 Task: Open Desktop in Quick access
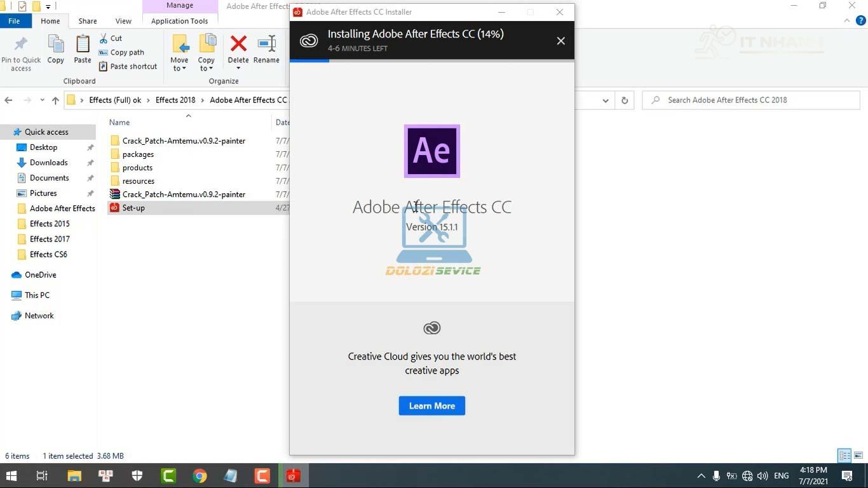point(43,147)
